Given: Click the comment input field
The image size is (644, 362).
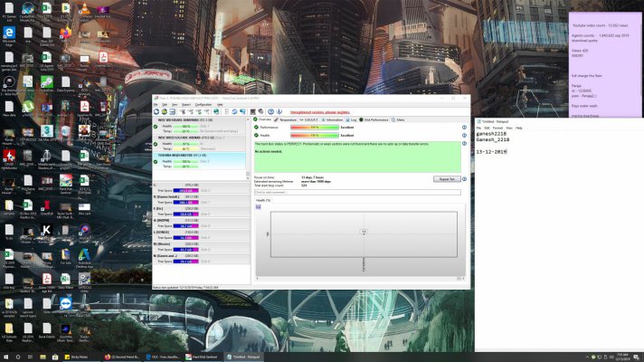Looking at the screenshot, I should click(x=357, y=192).
